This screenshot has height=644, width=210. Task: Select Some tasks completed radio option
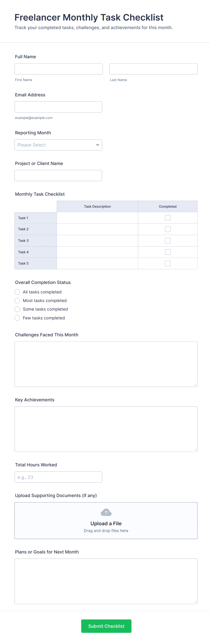[17, 309]
